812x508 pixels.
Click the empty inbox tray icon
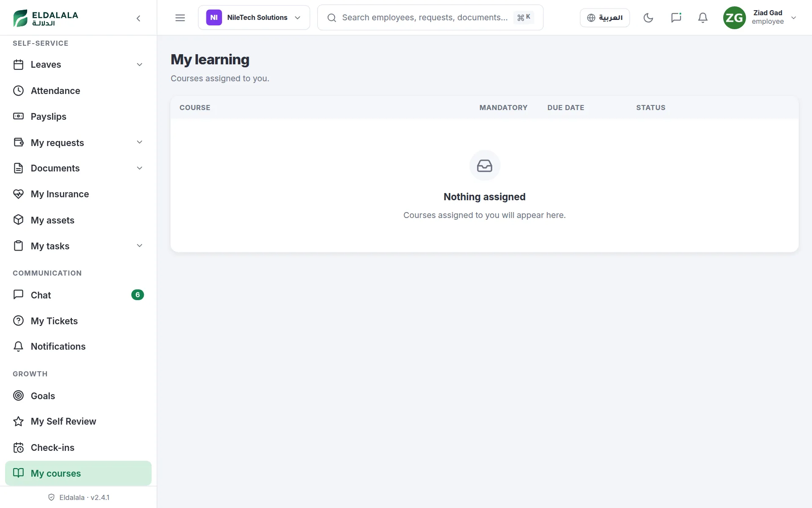(x=484, y=166)
